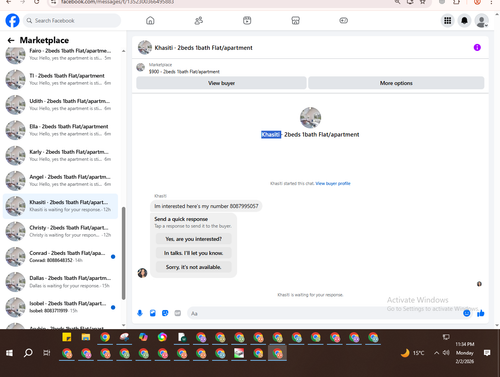The height and width of the screenshot is (377, 500).
Task: Click the View buyer button
Action: click(x=221, y=83)
